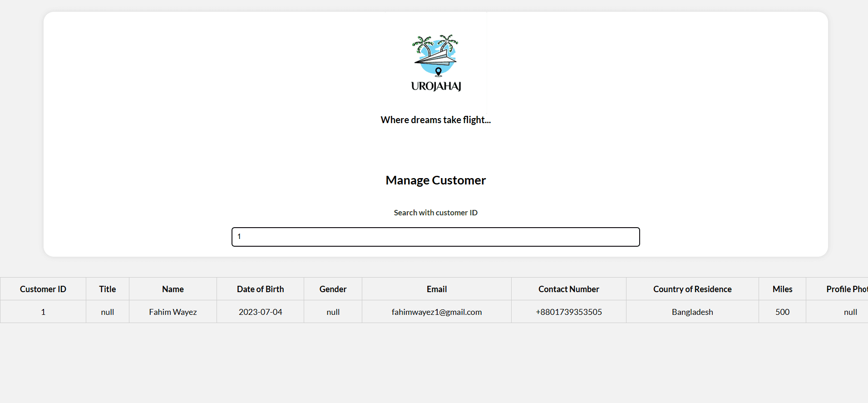Click the Date of Birth column header
868x403 pixels.
[260, 289]
